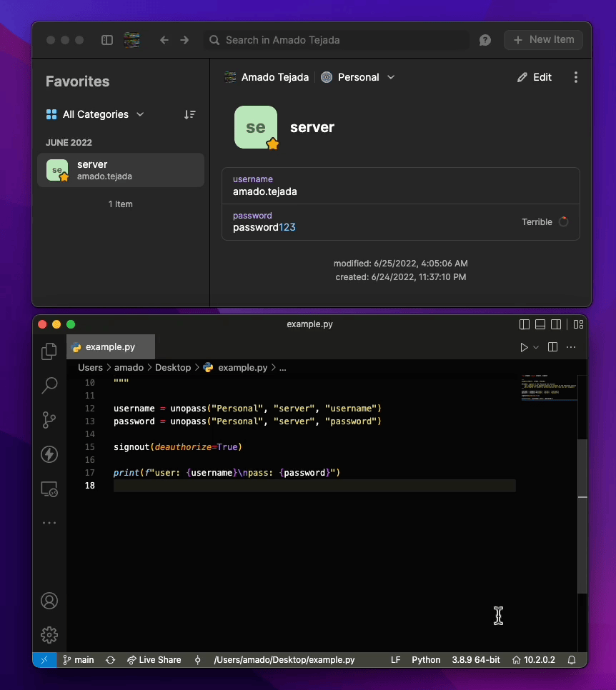This screenshot has height=690, width=616.
Task: Click the main branch in the status bar
Action: click(79, 659)
